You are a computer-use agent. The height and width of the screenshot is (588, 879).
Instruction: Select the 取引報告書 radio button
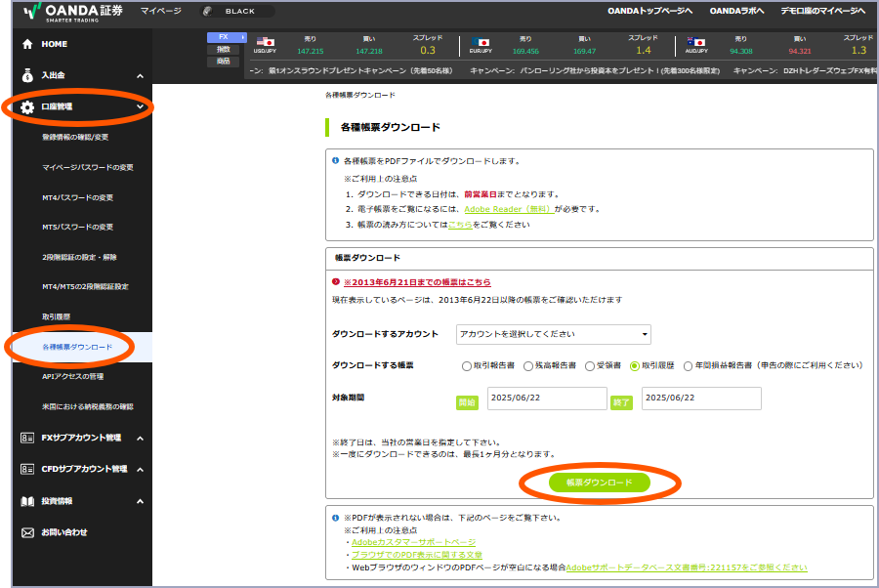467,366
